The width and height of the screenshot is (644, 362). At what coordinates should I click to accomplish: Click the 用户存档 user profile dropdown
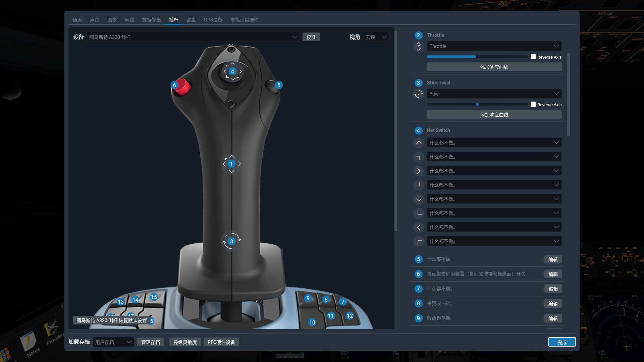pyautogui.click(x=112, y=342)
